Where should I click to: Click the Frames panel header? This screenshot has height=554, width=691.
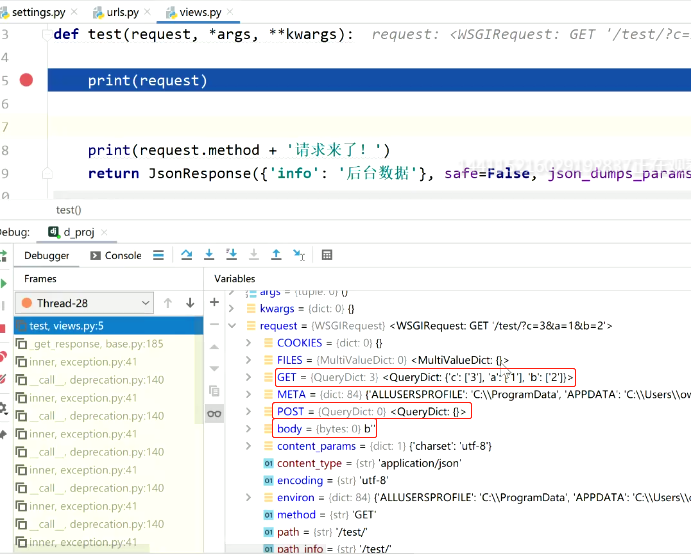coord(40,279)
